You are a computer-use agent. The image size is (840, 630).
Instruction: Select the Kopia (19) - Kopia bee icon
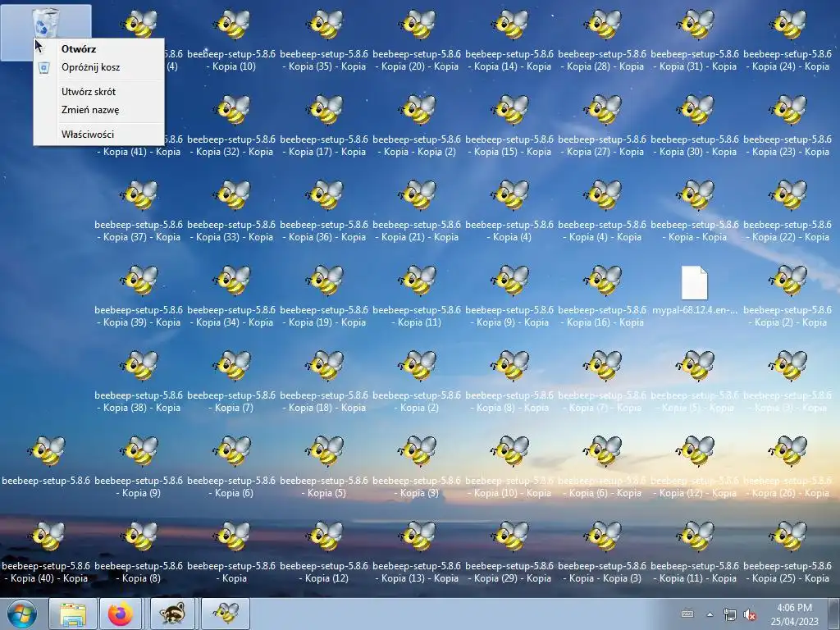tap(324, 280)
